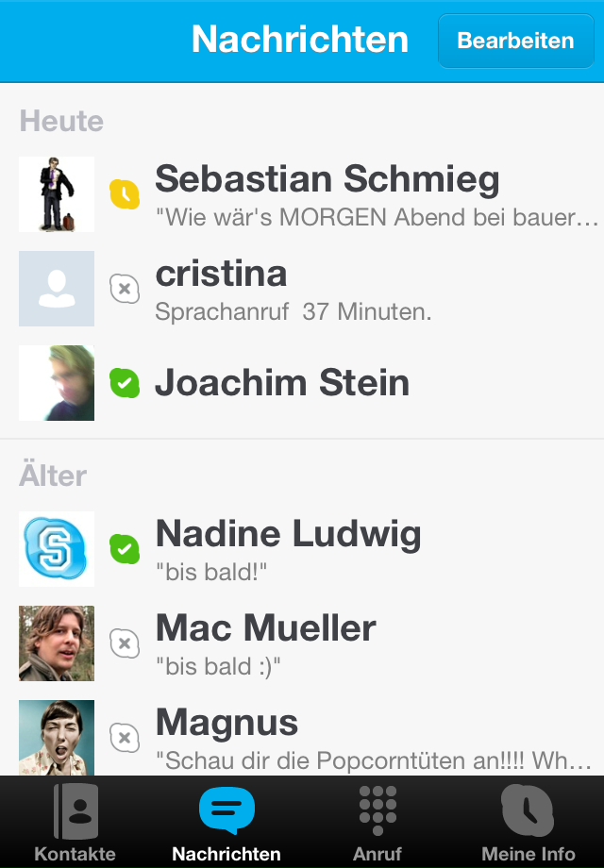Tap Magnus's offline status icon
The height and width of the screenshot is (868, 604).
point(125,738)
